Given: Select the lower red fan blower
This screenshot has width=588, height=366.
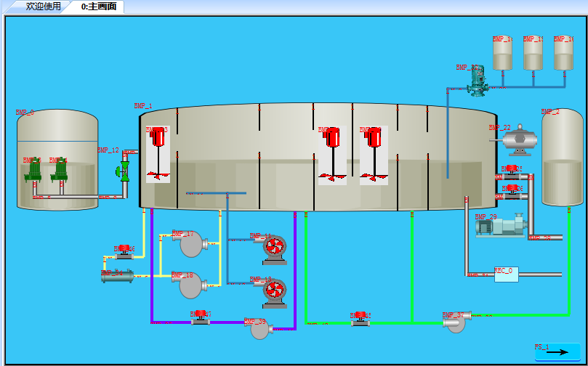Looking at the screenshot, I should tap(275, 290).
